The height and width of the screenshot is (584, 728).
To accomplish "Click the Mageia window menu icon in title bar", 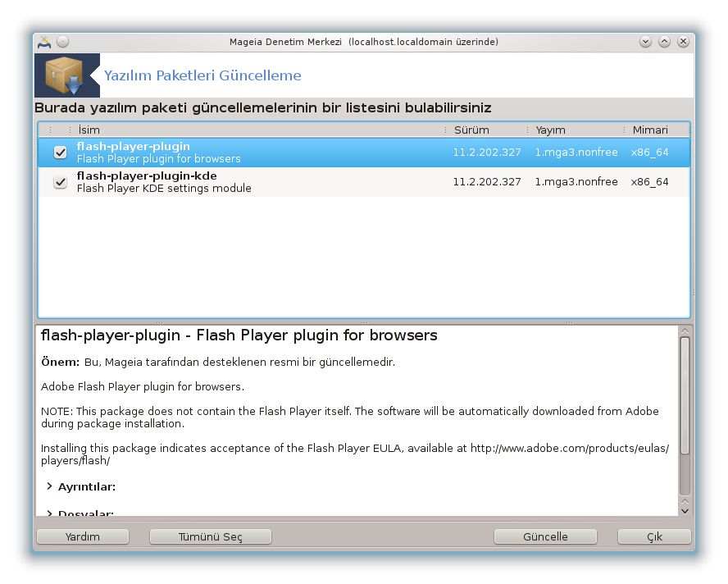I will click(x=44, y=42).
